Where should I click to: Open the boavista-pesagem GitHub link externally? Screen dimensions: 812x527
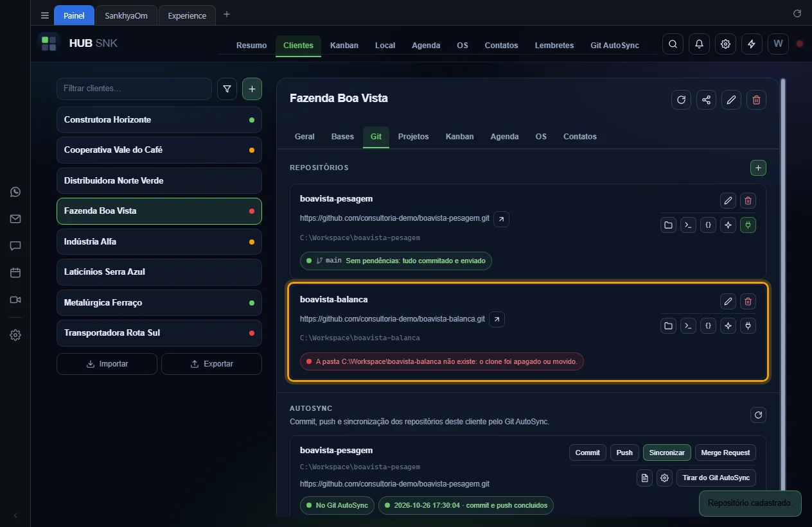[x=501, y=219]
